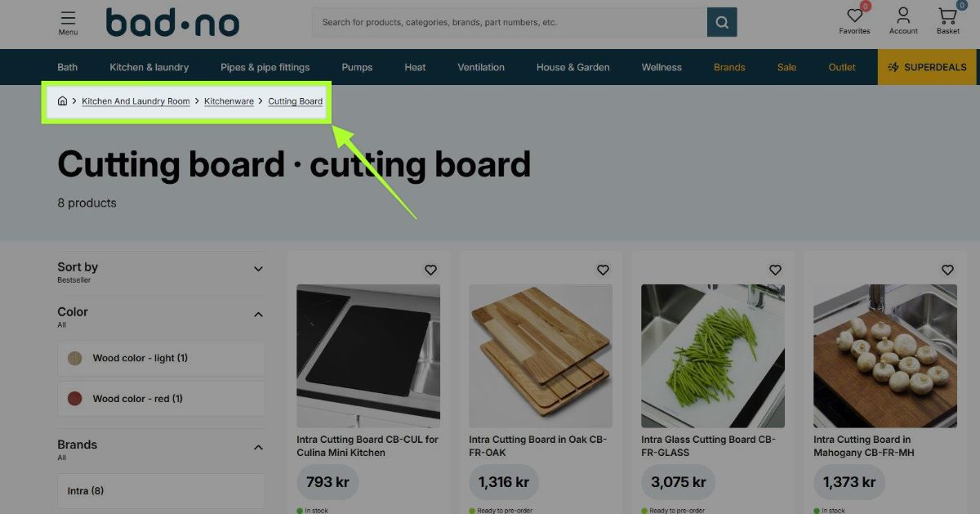
Task: Filter by Intra (8) brand
Action: point(161,491)
